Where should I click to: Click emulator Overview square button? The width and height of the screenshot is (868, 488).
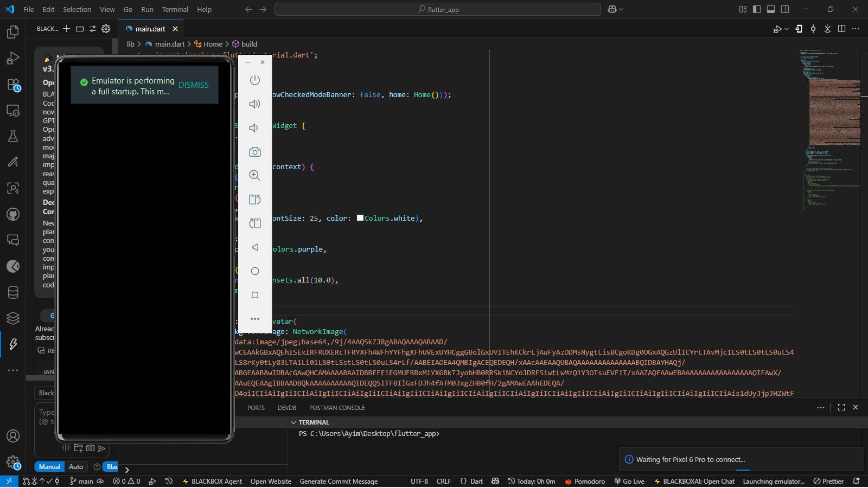[254, 295]
